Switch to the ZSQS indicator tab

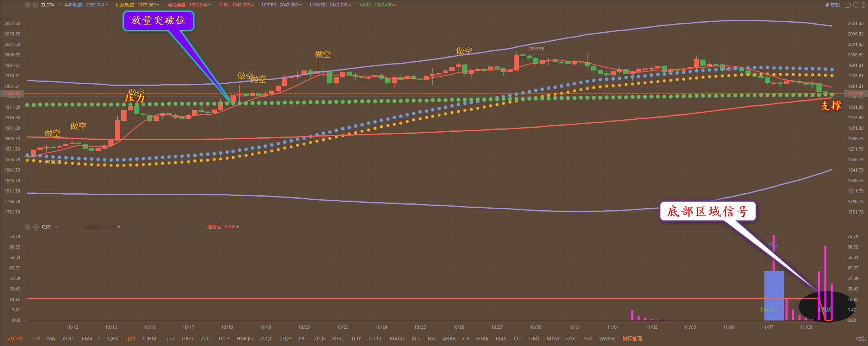pyautogui.click(x=266, y=339)
